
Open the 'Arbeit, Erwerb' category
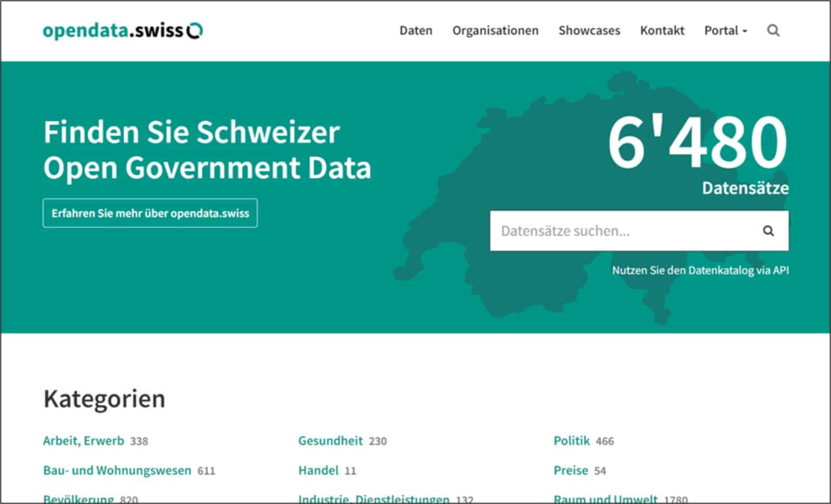(x=84, y=441)
